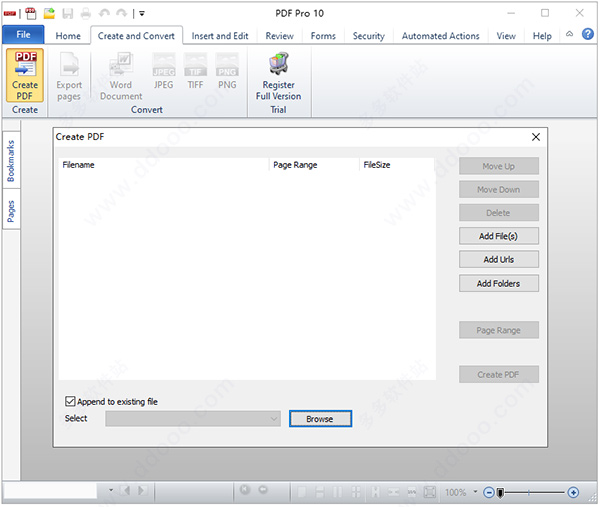Open the blue Help question mark
Viewport: 600px width, 507px height.
point(588,34)
